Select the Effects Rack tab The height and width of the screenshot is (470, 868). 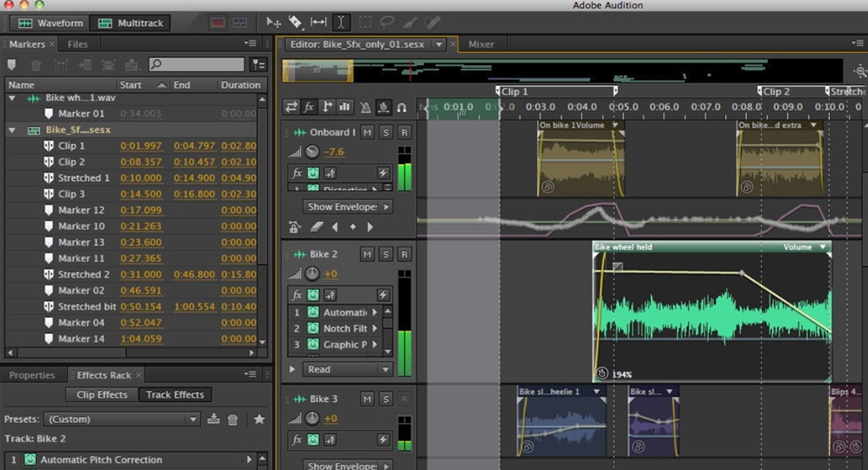pyautogui.click(x=104, y=375)
